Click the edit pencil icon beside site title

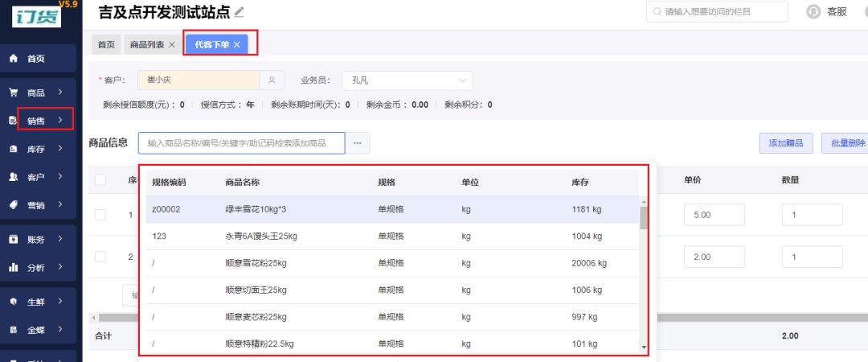[240, 11]
